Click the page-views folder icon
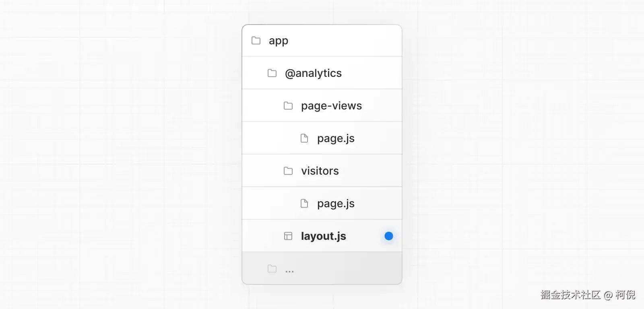 click(288, 106)
